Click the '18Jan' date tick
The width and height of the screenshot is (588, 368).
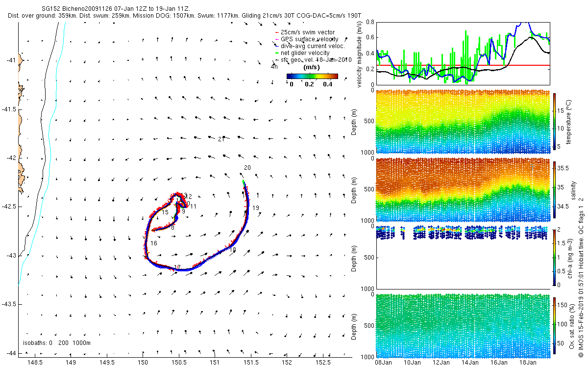[528, 362]
